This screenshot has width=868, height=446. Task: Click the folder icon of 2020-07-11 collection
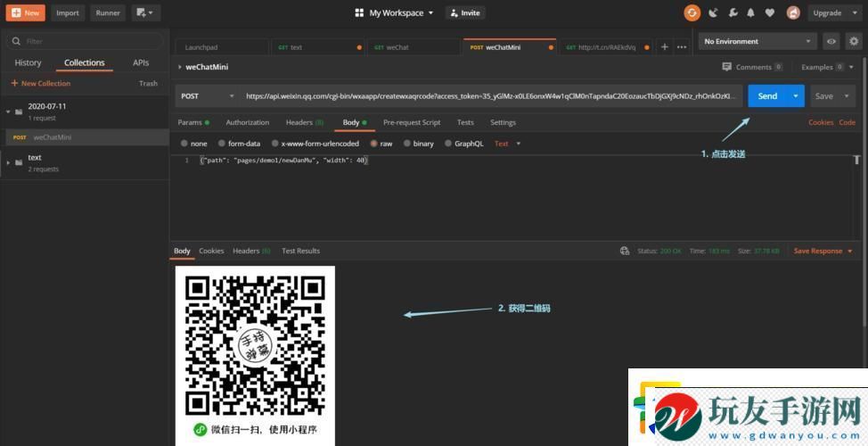pos(19,111)
